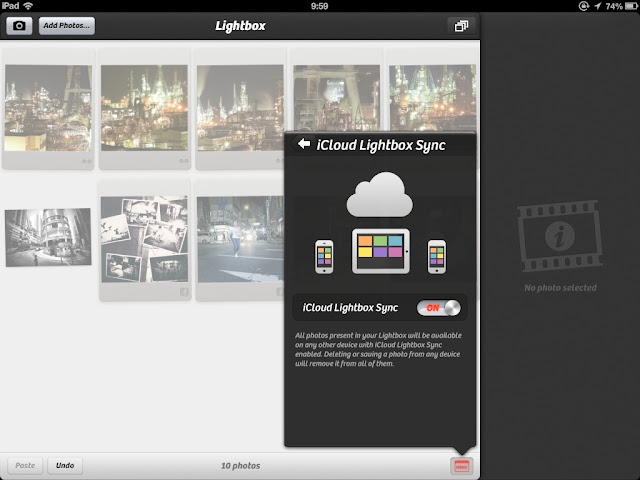Tap the rotation lock status icon

coord(583,6)
